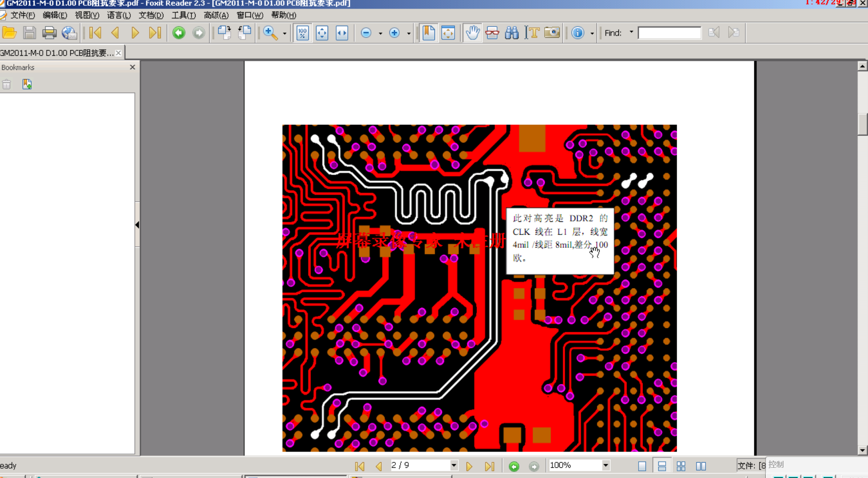Click the vertical scrollbar thumb
The width and height of the screenshot is (868, 478).
pos(862,124)
